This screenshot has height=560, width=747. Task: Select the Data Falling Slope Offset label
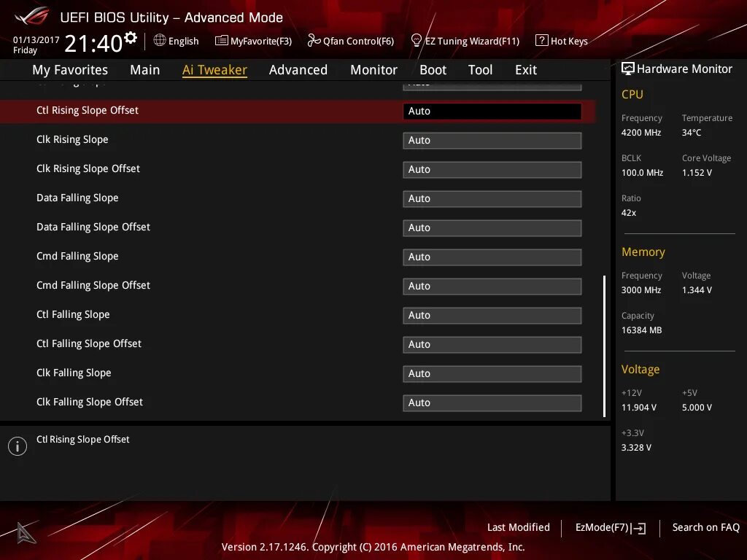pos(93,227)
